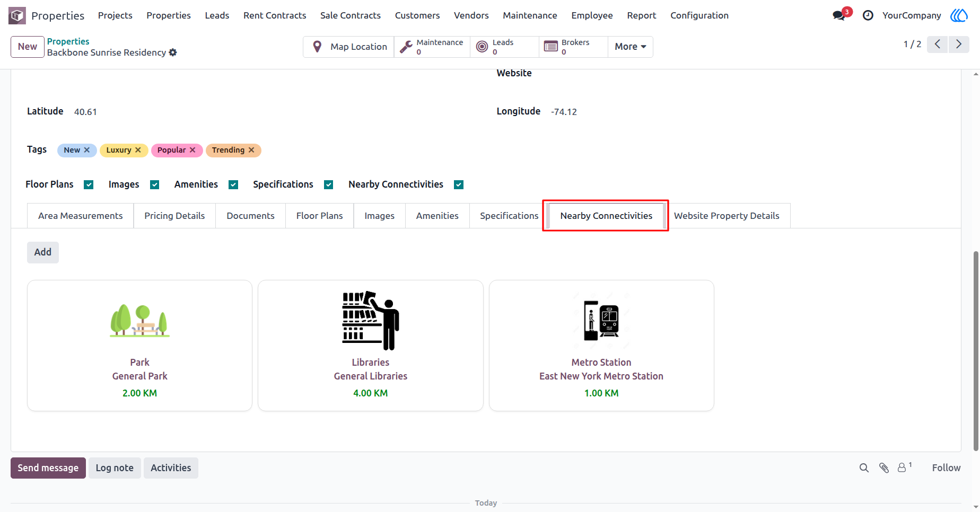The width and height of the screenshot is (980, 512).
Task: Open the discuss messages chat icon
Action: (839, 15)
